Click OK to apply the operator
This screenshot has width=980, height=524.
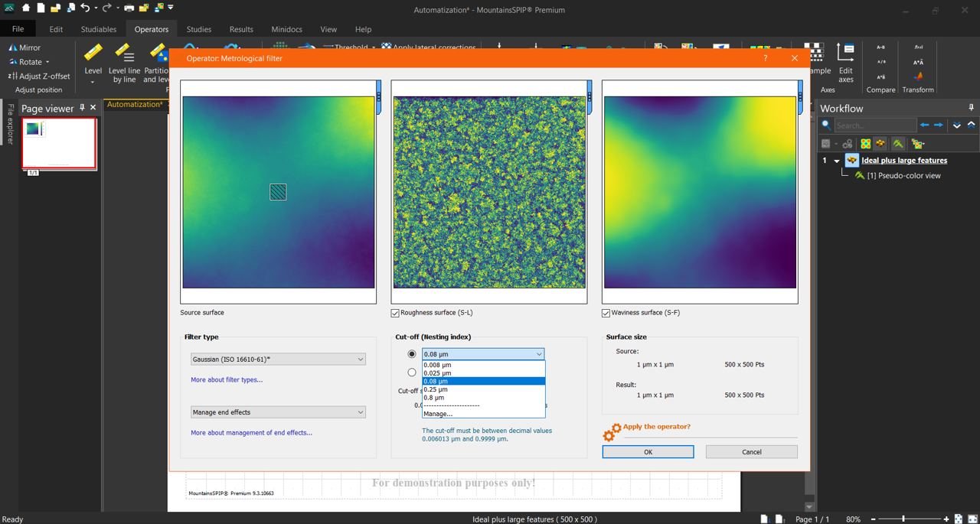pos(648,452)
